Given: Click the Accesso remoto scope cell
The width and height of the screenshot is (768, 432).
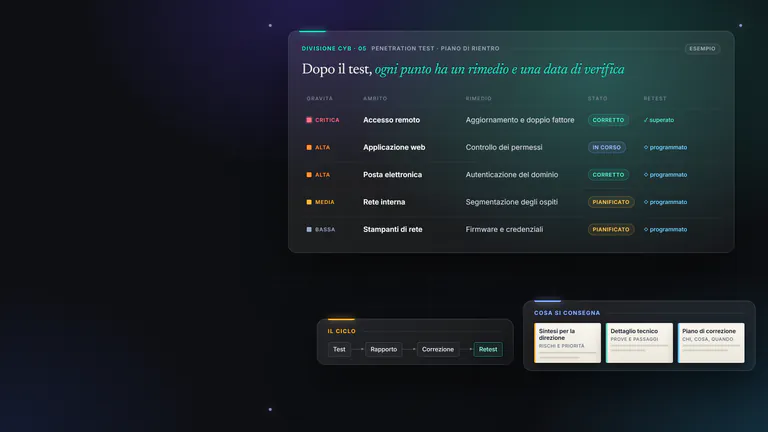Looking at the screenshot, I should pyautogui.click(x=391, y=120).
